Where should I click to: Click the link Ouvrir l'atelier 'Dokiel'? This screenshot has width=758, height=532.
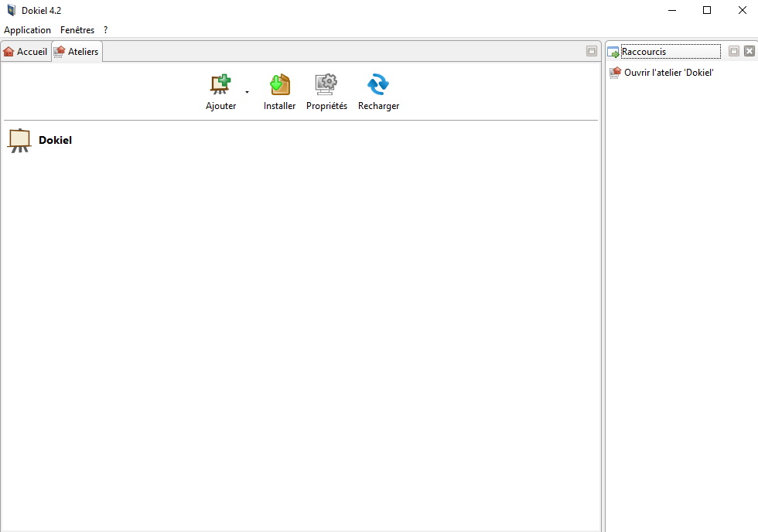point(668,72)
